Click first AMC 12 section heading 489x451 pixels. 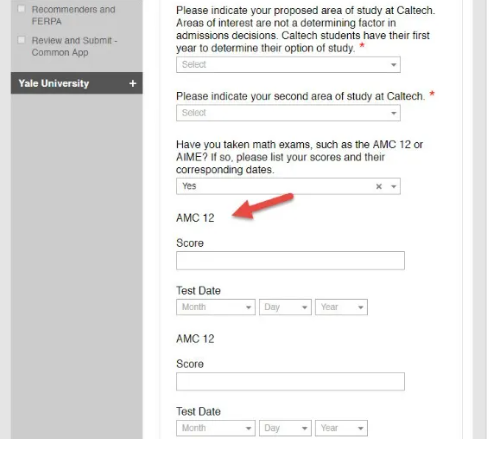point(195,218)
